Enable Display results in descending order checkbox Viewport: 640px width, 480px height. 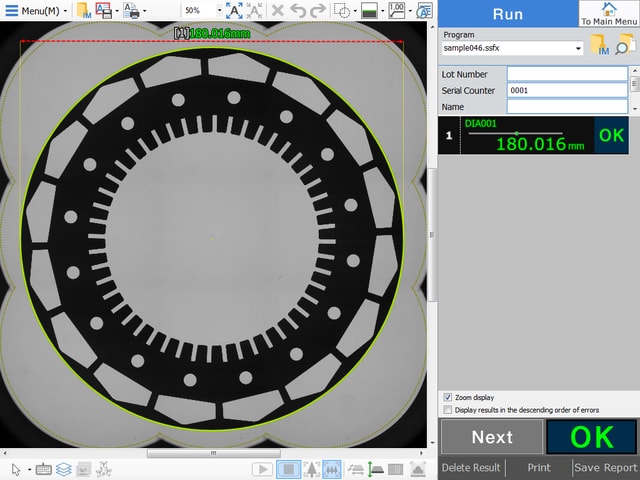[448, 410]
